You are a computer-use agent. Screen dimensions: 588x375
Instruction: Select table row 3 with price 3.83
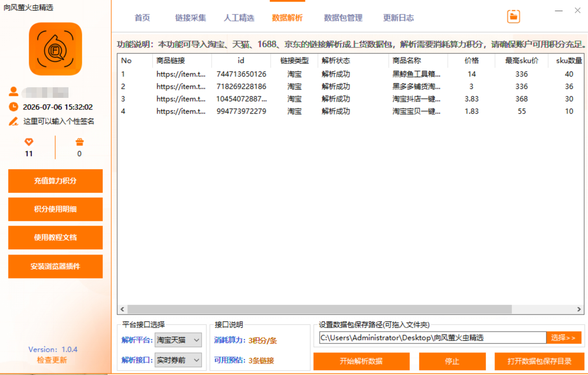pos(350,99)
